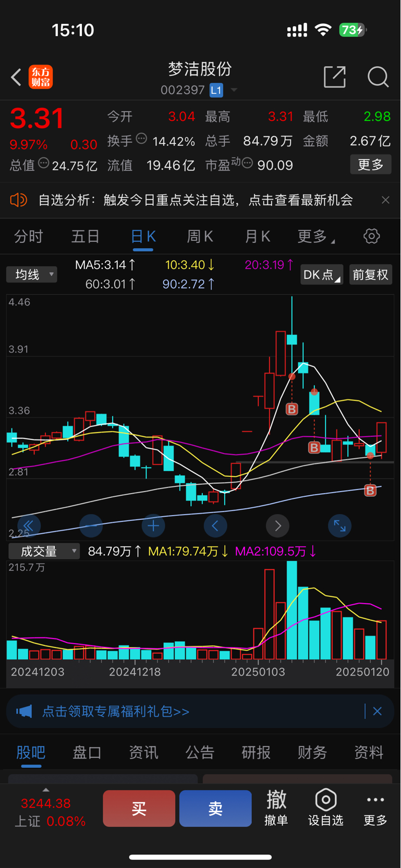The width and height of the screenshot is (401, 868).
Task: Open 点击领取专属福利礼包 link
Action: (x=116, y=712)
